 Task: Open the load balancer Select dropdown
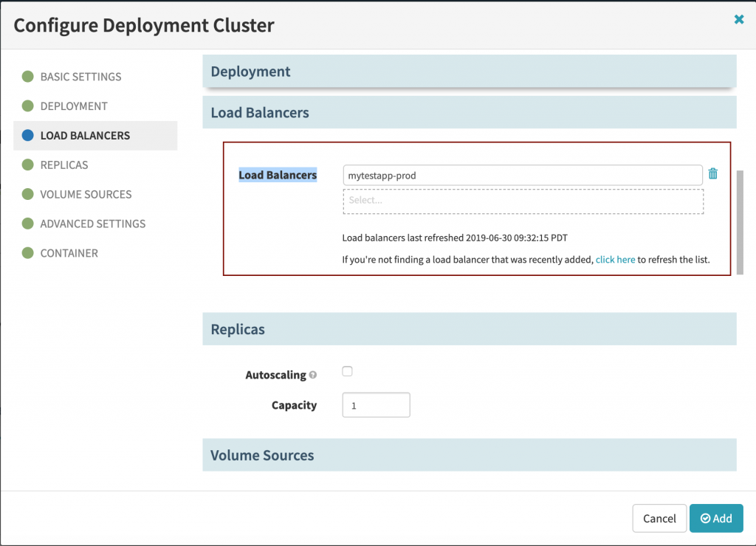click(x=523, y=201)
